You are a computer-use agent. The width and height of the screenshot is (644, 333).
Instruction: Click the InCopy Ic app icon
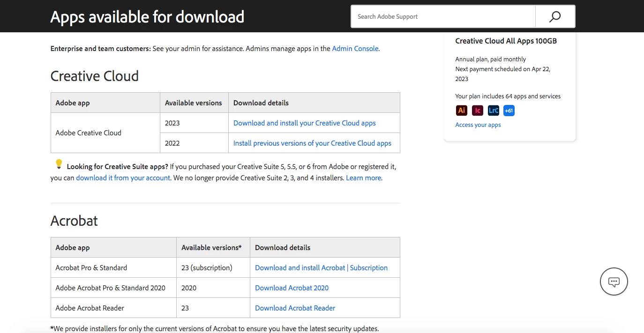[478, 111]
